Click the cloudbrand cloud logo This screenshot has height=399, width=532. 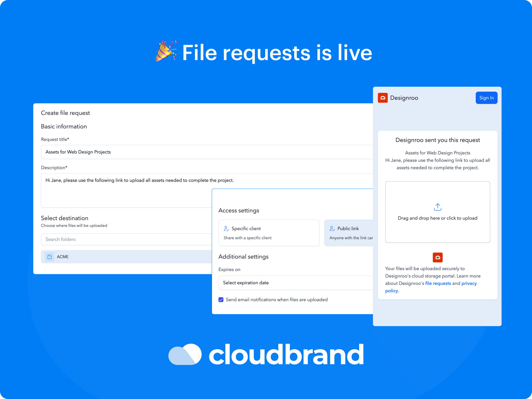(x=185, y=354)
